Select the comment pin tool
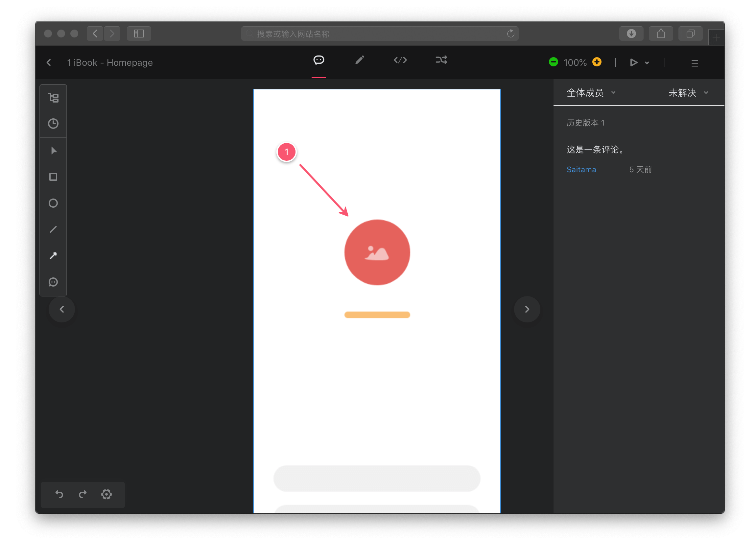Screen dimensions: 756x539 [x=53, y=282]
